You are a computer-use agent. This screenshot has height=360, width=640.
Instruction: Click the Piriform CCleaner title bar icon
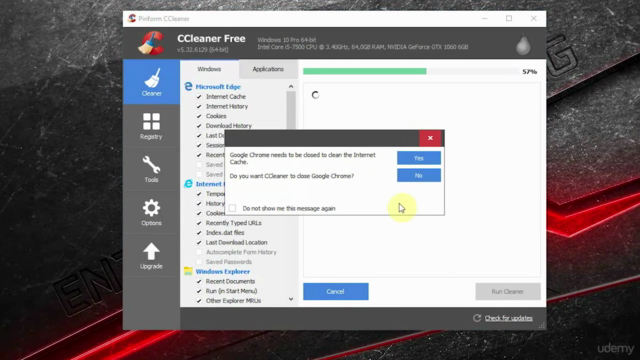coord(132,18)
